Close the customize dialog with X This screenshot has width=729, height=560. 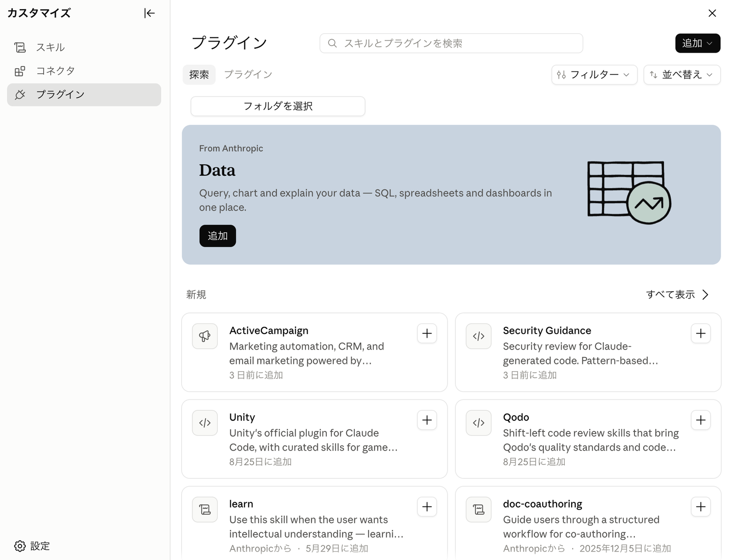[x=712, y=13]
